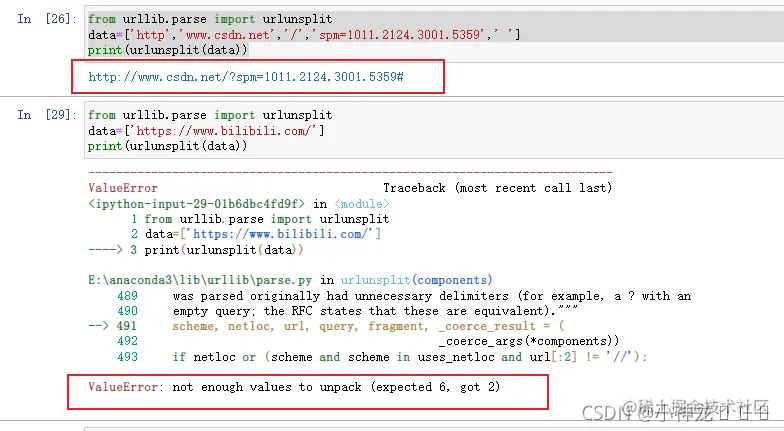This screenshot has width=784, height=431.
Task: Click the red ValueError traceback header
Action: (123, 188)
